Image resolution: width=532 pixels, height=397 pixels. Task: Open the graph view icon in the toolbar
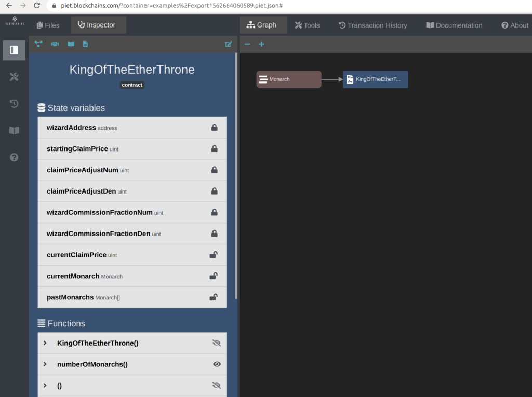pyautogui.click(x=38, y=44)
